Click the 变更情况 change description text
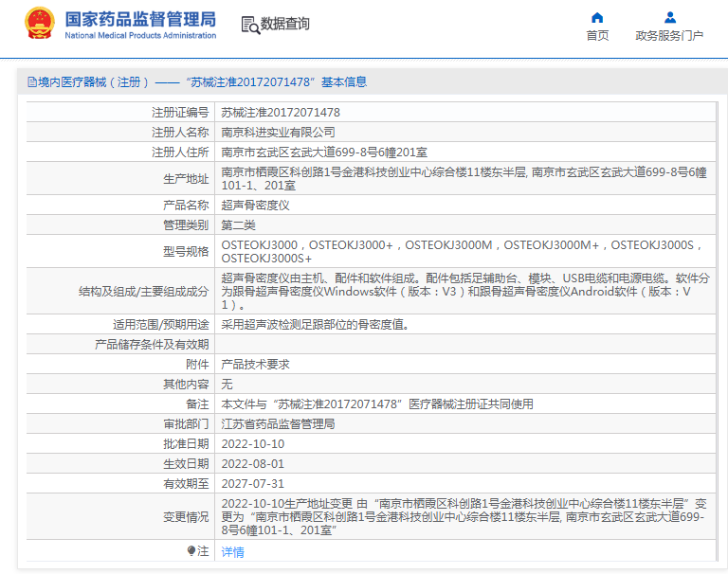728x574 pixels. pyautogui.click(x=464, y=517)
